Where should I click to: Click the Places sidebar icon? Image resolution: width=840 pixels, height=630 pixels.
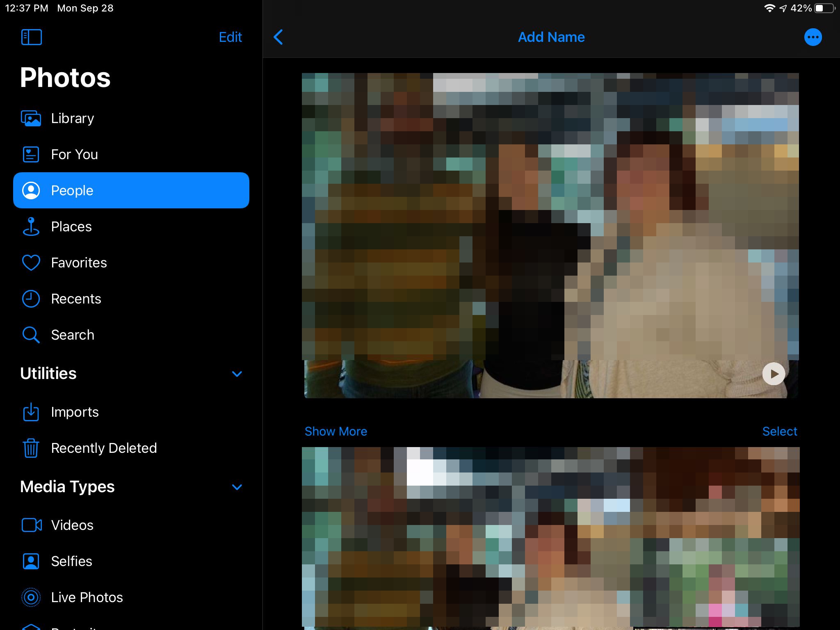point(32,226)
